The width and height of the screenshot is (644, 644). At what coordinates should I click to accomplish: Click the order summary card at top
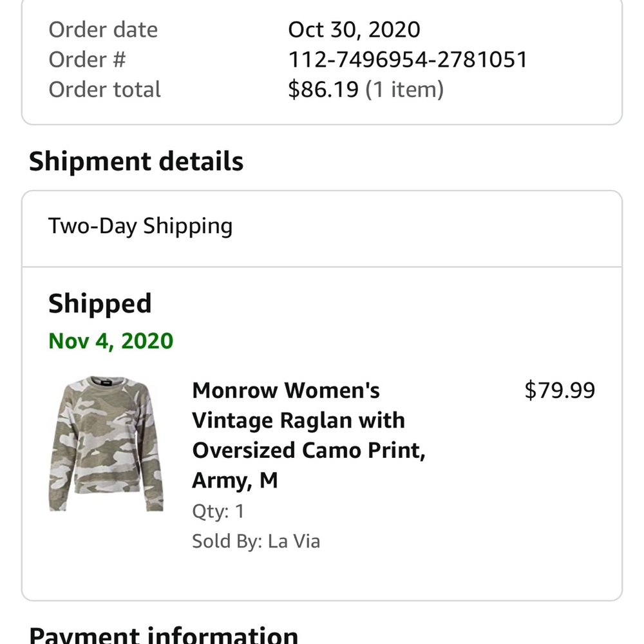click(322, 61)
